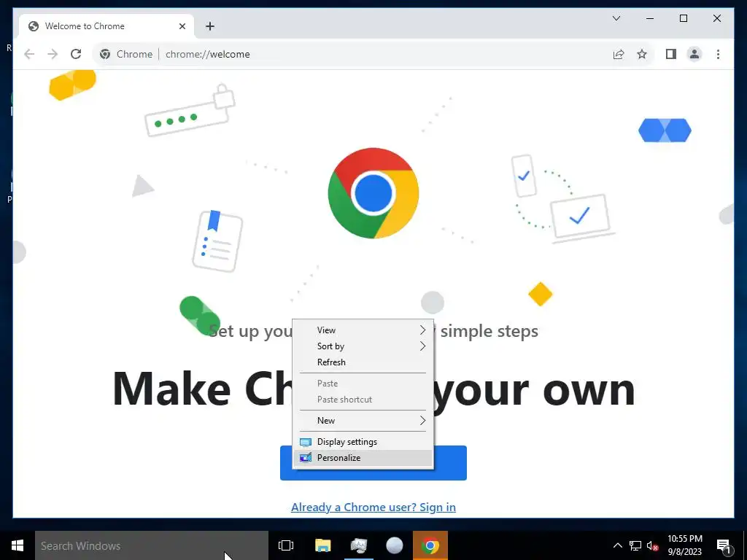Open the monitor app taskbar icon
747x560 pixels.
359,545
